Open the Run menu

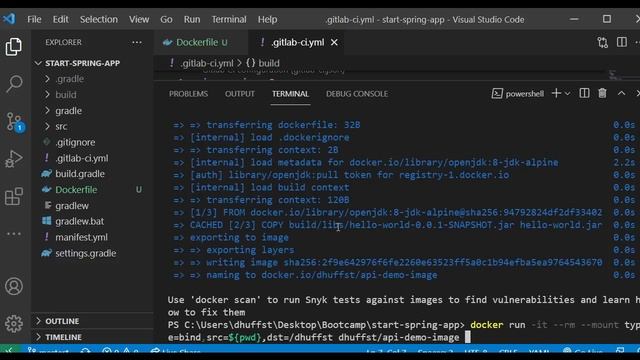click(192, 19)
